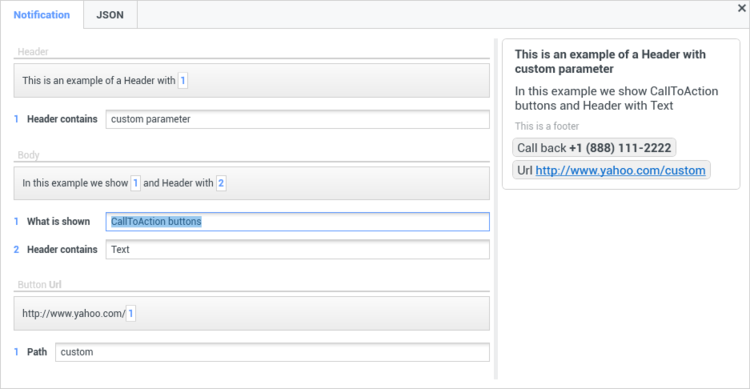The width and height of the screenshot is (750, 389).
Task: Switch to the JSON tab
Action: (x=110, y=15)
